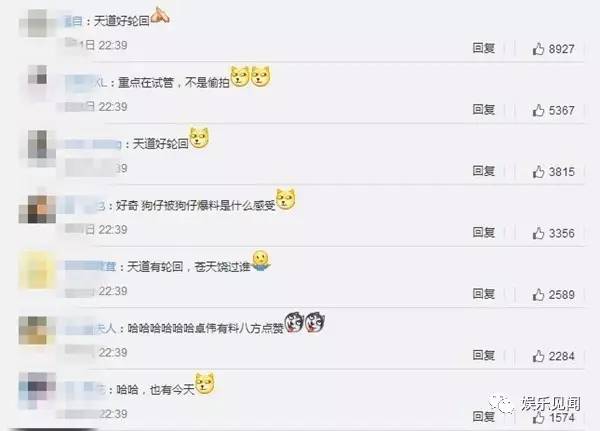The image size is (600, 431).
Task: Reply to second 天道好轮回 comment
Action: click(484, 171)
